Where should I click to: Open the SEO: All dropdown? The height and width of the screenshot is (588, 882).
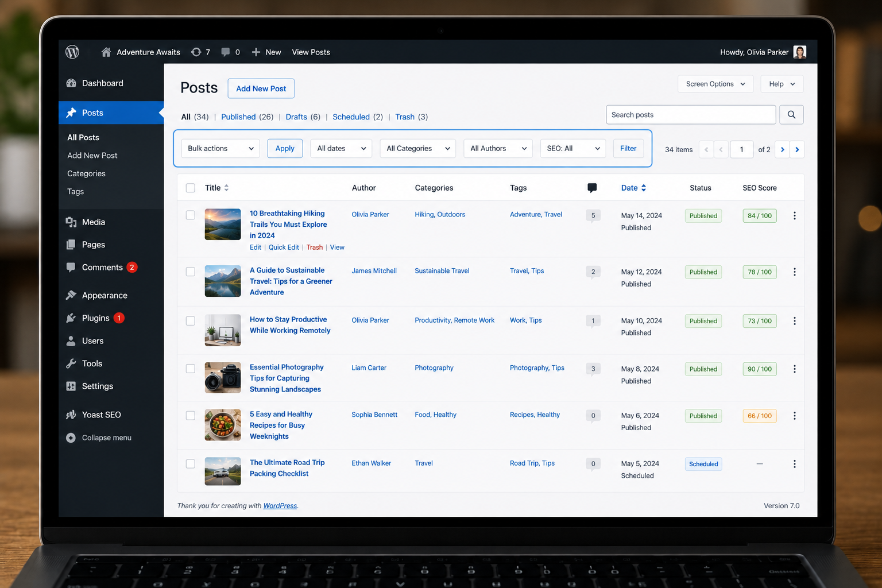click(573, 148)
